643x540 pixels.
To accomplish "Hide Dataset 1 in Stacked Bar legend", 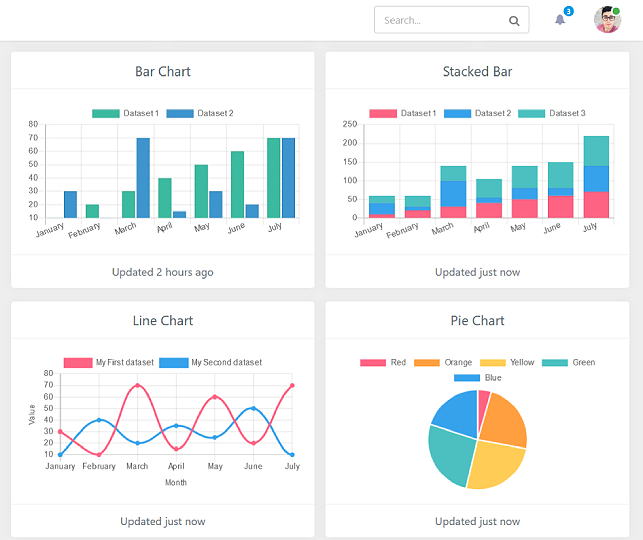I will tap(402, 113).
